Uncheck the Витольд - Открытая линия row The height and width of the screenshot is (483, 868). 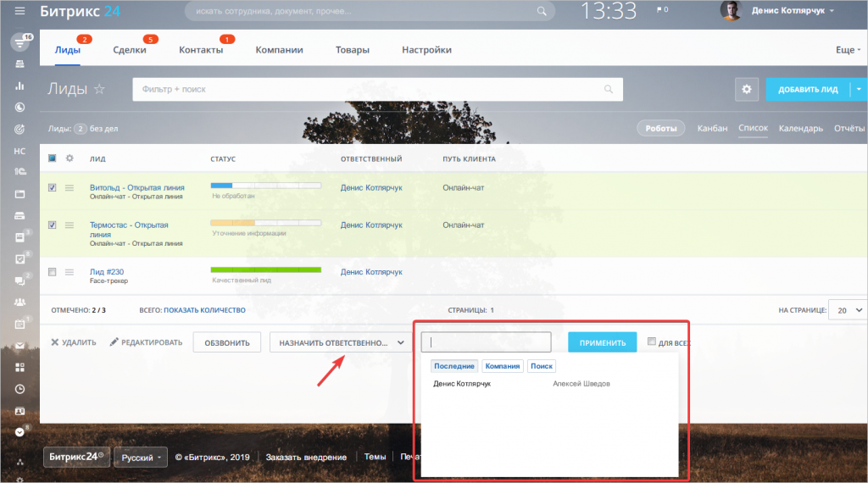[x=52, y=187]
